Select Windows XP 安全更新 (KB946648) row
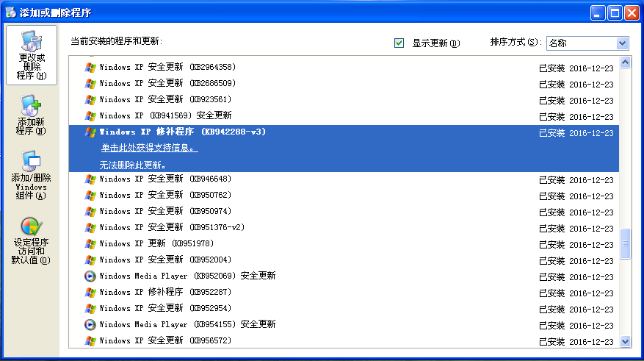This screenshot has height=361, width=644. coord(344,179)
